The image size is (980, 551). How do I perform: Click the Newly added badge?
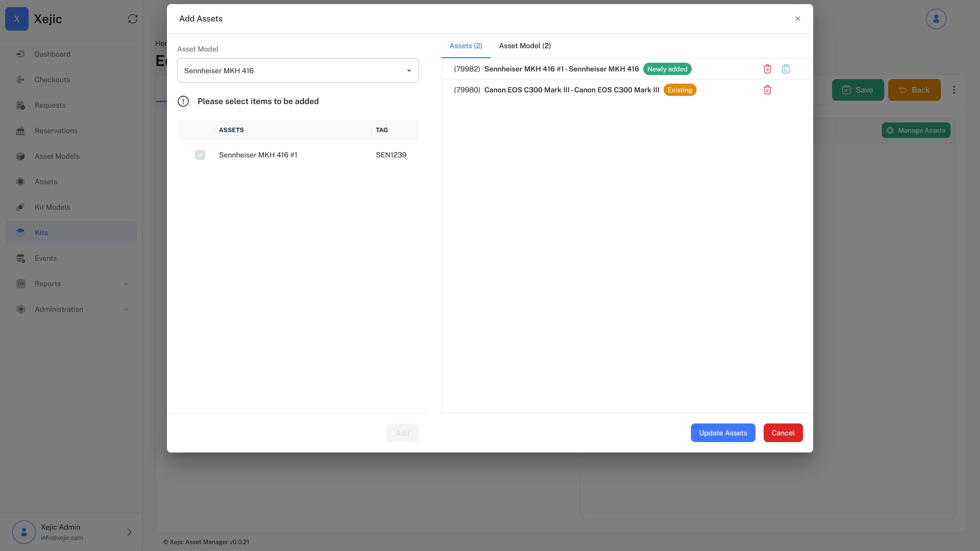click(667, 69)
